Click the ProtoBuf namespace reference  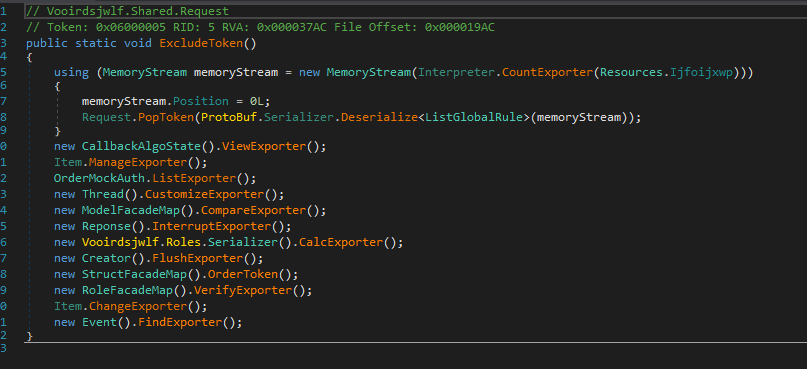click(x=229, y=117)
